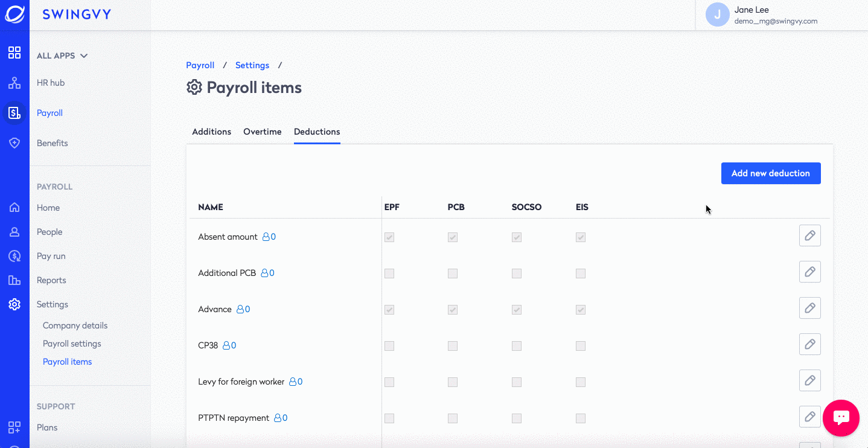Click the Plans grid-plus icon
Viewport: 868px width, 448px height.
[x=14, y=427]
